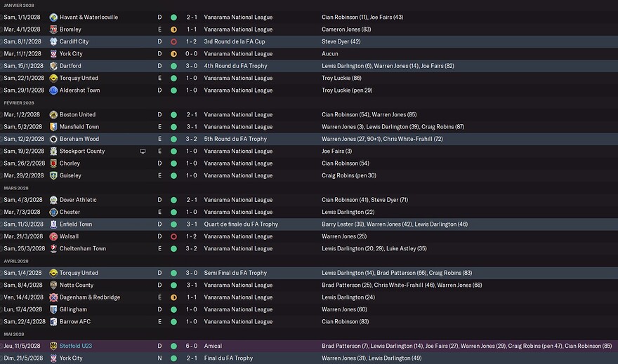
Task: Click the Barrow AFC club badge
Action: pyautogui.click(x=53, y=322)
